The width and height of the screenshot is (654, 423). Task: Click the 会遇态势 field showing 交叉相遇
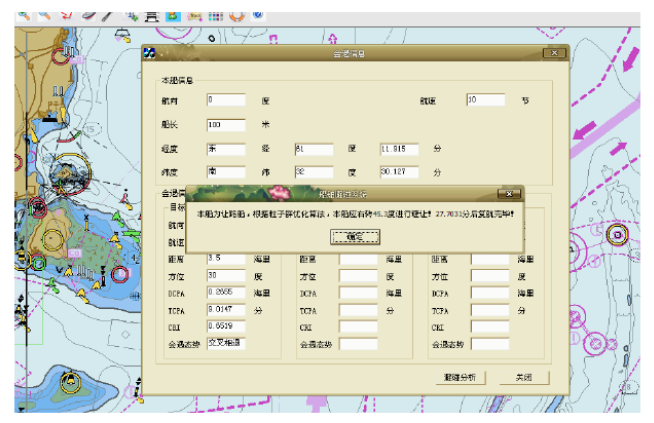226,343
